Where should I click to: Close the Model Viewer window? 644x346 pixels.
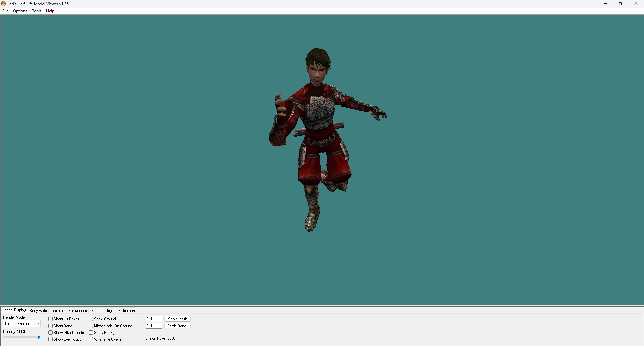point(636,4)
